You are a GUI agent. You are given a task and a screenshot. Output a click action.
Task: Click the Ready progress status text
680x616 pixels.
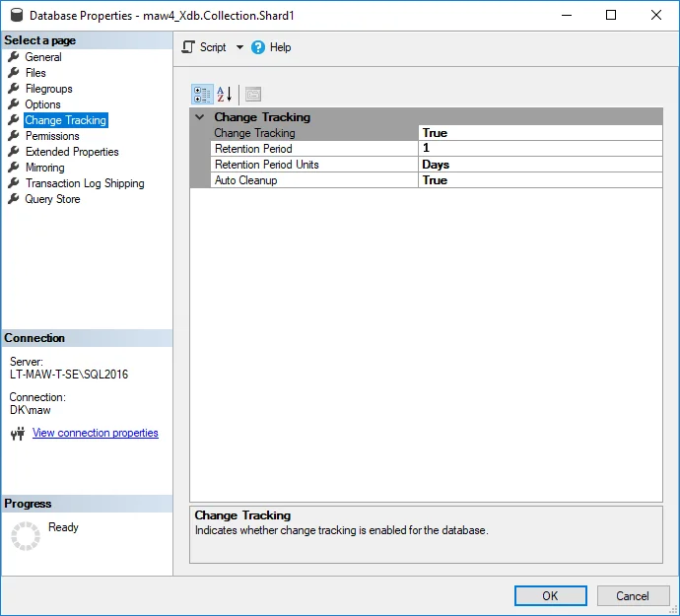pyautogui.click(x=63, y=527)
